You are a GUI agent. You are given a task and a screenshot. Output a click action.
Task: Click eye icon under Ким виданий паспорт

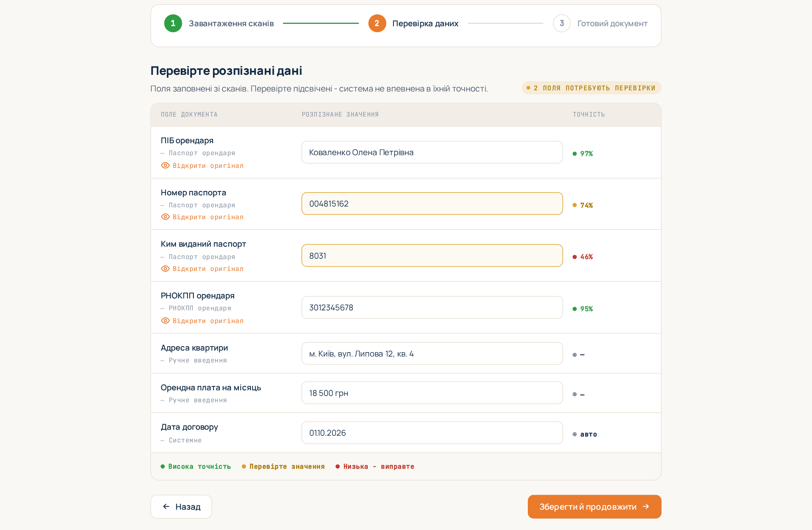165,269
